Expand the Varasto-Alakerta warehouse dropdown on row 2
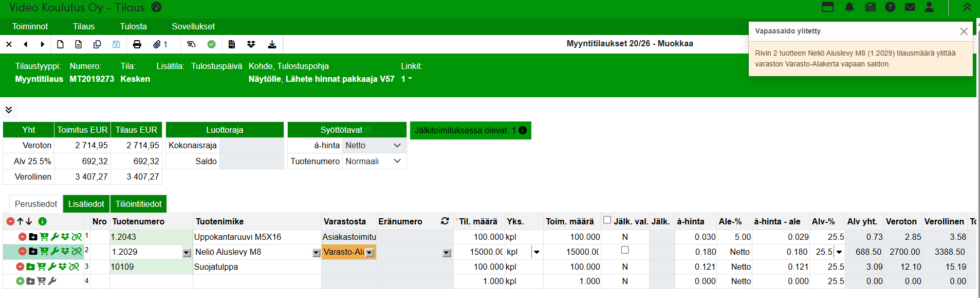 pos(369,253)
